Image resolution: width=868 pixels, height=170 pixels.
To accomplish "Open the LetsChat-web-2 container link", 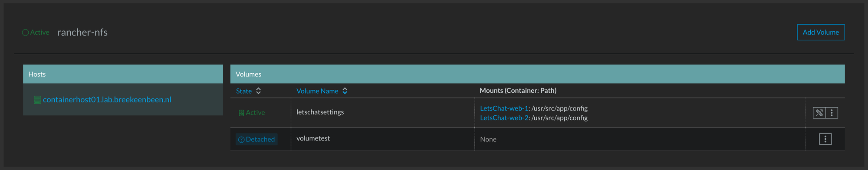I will coord(504,118).
